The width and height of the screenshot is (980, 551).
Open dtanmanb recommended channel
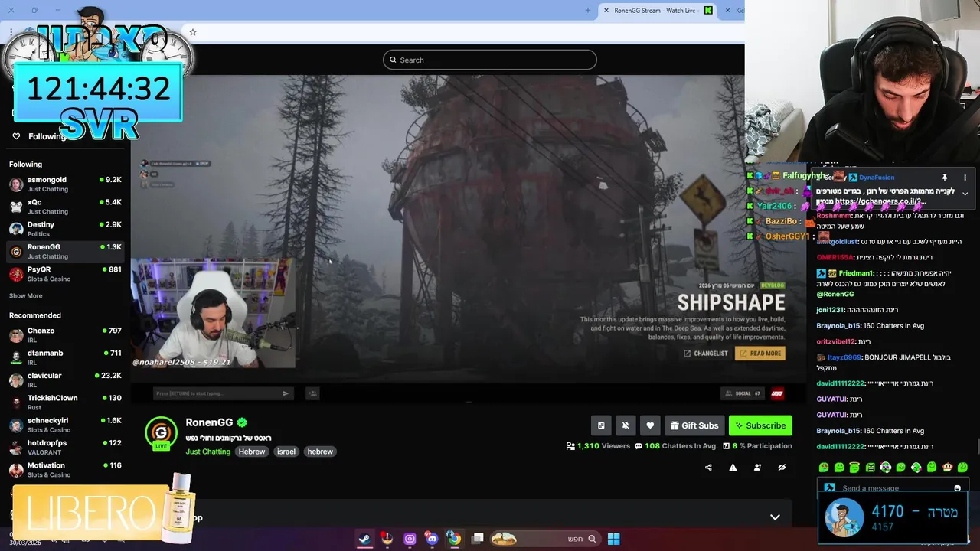tap(65, 357)
